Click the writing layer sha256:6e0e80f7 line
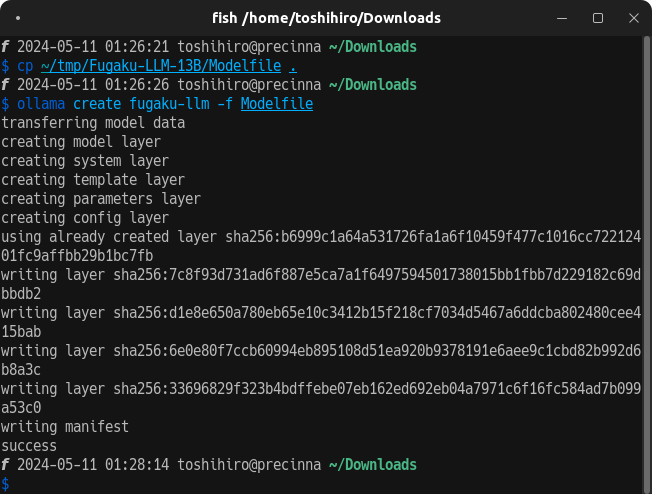652x494 pixels. pos(321,351)
